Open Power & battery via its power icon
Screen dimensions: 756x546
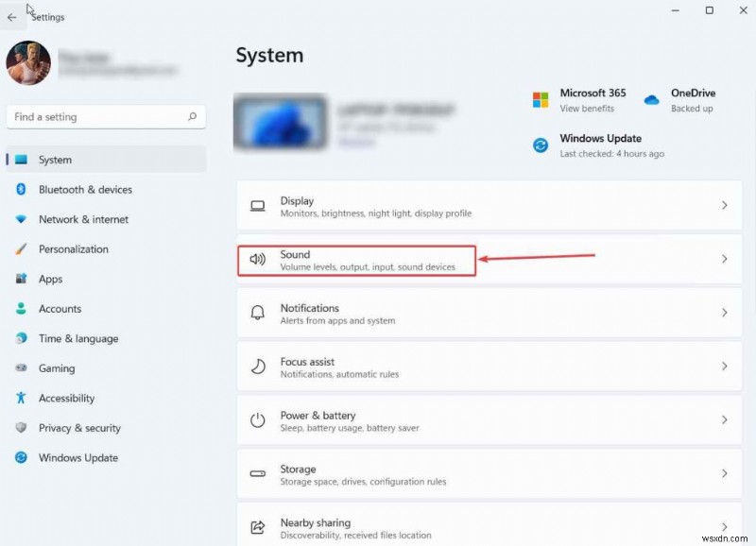[x=257, y=419]
